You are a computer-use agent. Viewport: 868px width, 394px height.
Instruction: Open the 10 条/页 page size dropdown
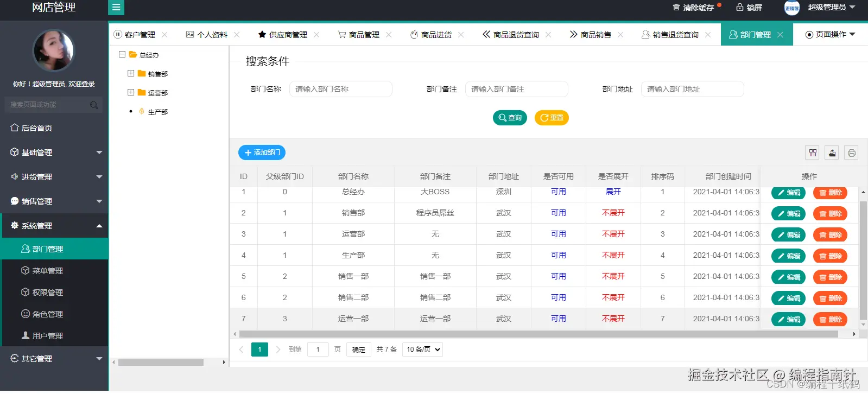[x=423, y=349]
